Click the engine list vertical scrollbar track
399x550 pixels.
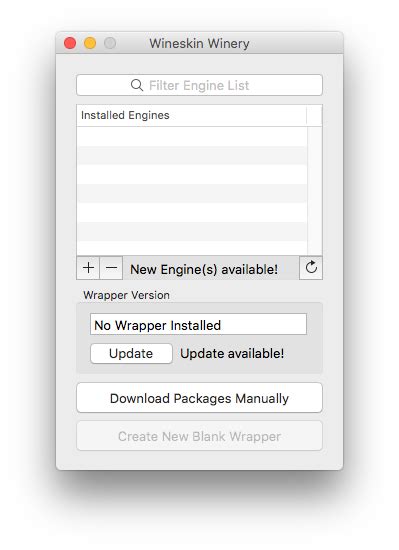tap(315, 191)
